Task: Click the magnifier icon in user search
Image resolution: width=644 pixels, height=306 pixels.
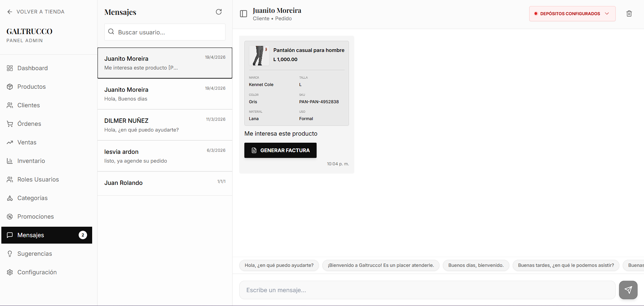Action: pyautogui.click(x=111, y=32)
